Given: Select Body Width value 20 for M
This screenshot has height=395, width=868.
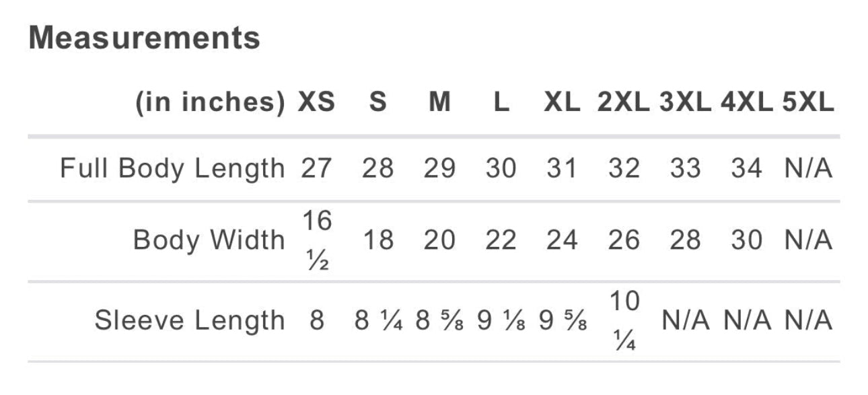Looking at the screenshot, I should pyautogui.click(x=439, y=240).
